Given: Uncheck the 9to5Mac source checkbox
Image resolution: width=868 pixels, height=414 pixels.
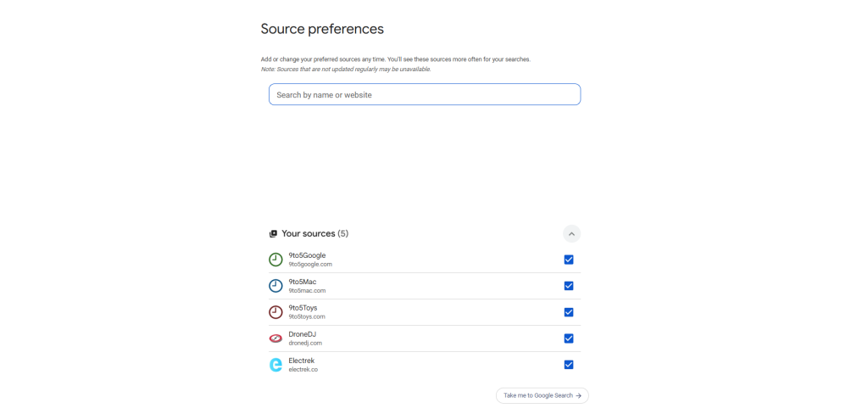Looking at the screenshot, I should point(569,286).
